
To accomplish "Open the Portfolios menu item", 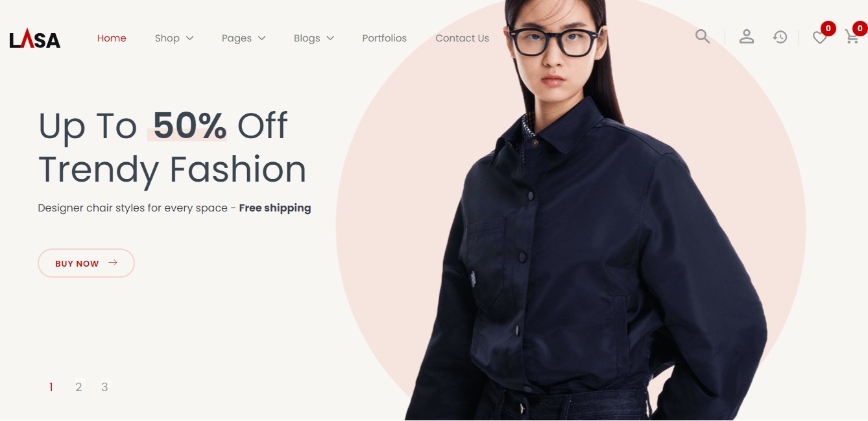I will [x=384, y=38].
